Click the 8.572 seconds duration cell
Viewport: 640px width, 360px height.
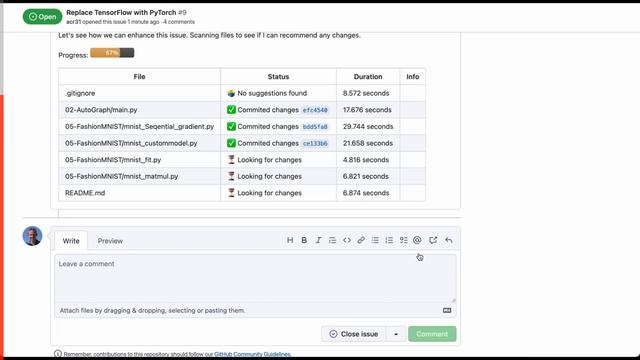368,93
